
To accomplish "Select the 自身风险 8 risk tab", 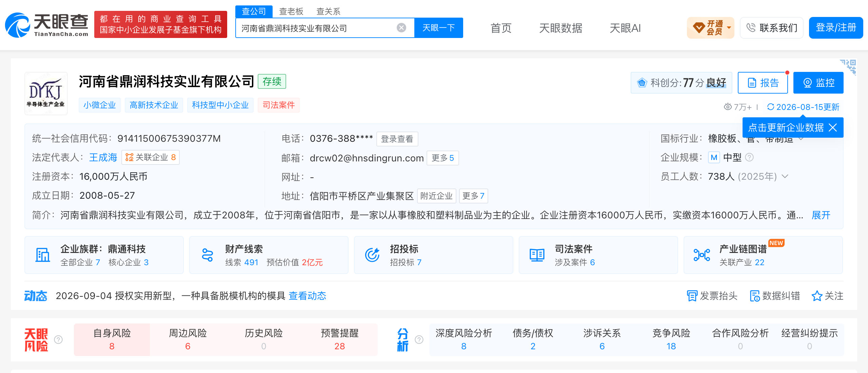I will tap(112, 339).
